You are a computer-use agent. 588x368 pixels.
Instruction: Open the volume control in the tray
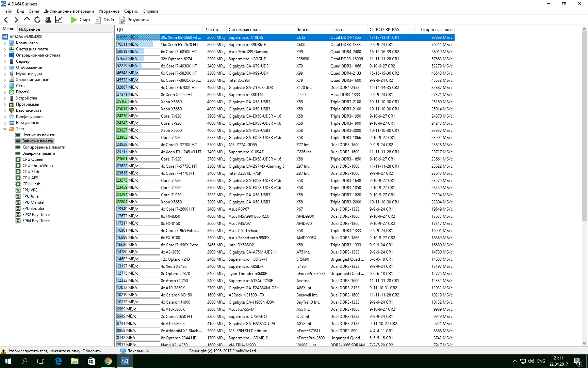pos(531,361)
